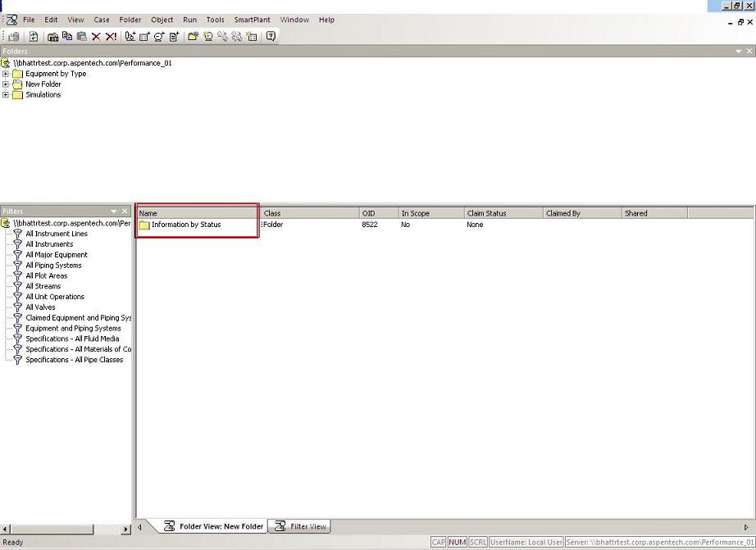This screenshot has width=756, height=550.
Task: Select the Folder View: New Folder tab
Action: click(213, 526)
